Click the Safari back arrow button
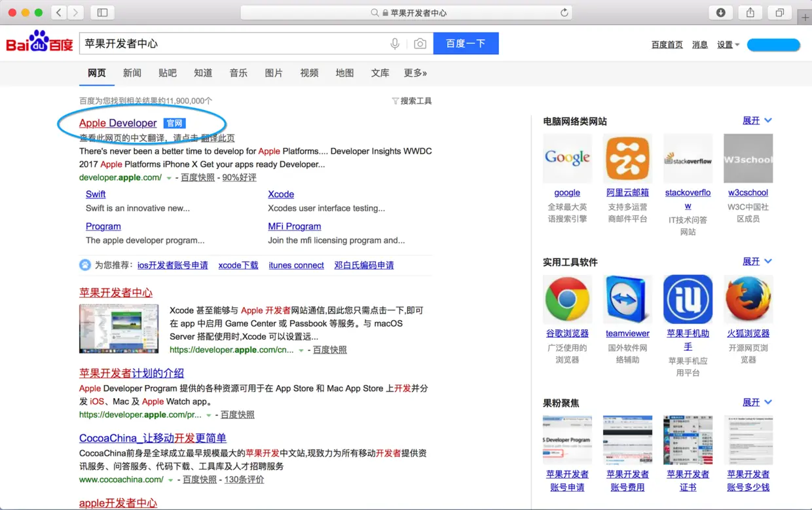 click(59, 12)
